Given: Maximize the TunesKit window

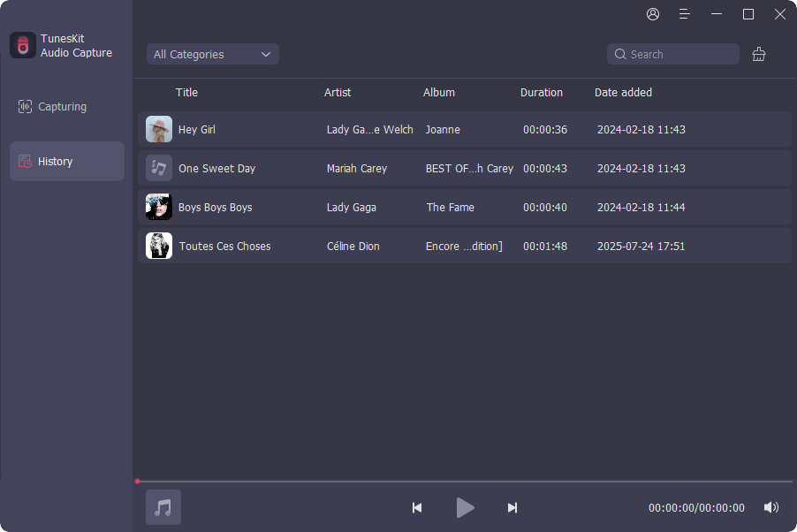Looking at the screenshot, I should [748, 14].
